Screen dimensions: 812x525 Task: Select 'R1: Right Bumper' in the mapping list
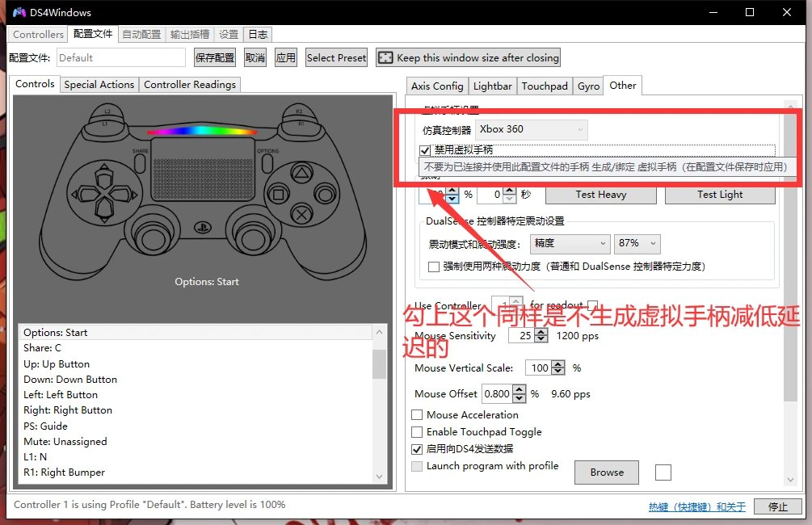click(x=196, y=472)
